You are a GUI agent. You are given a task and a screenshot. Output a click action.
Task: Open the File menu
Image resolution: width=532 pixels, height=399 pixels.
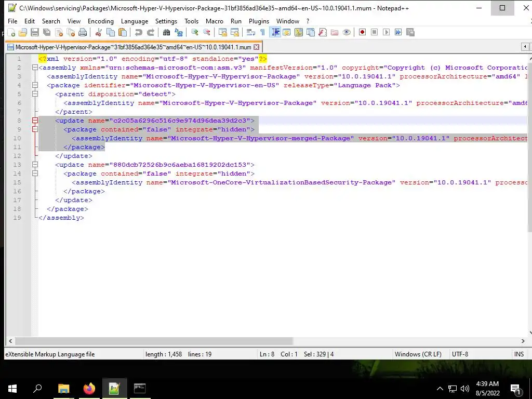coord(12,21)
